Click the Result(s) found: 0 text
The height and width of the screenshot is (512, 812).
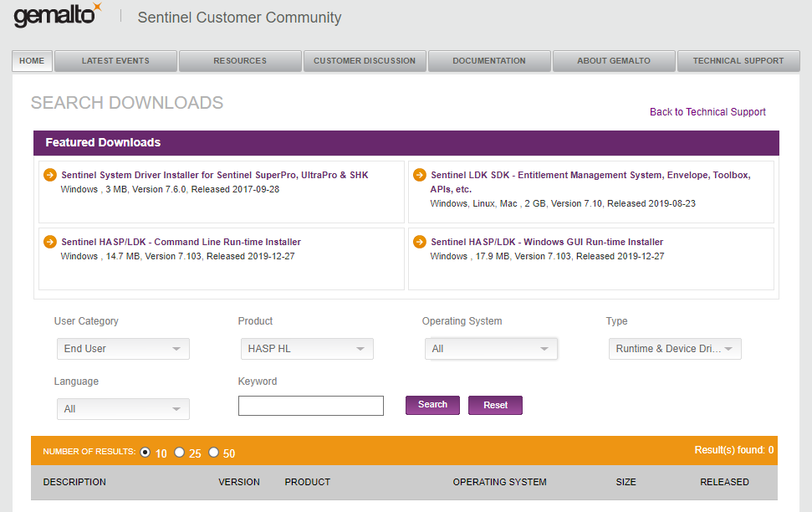(733, 450)
